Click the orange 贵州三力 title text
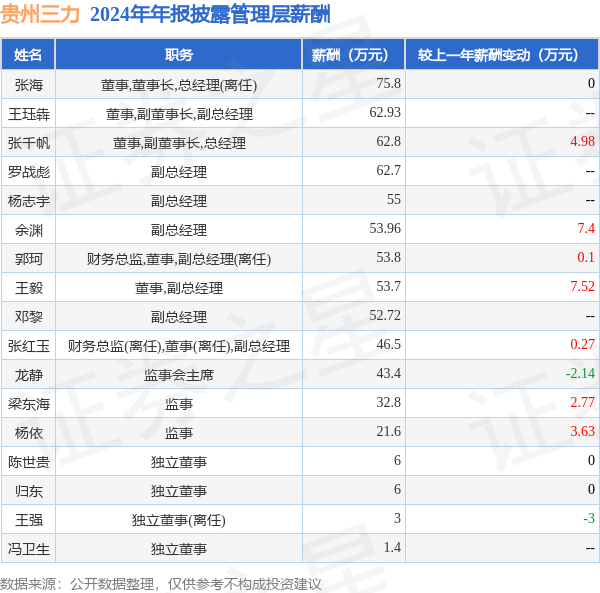This screenshot has height=593, width=600. 40,15
